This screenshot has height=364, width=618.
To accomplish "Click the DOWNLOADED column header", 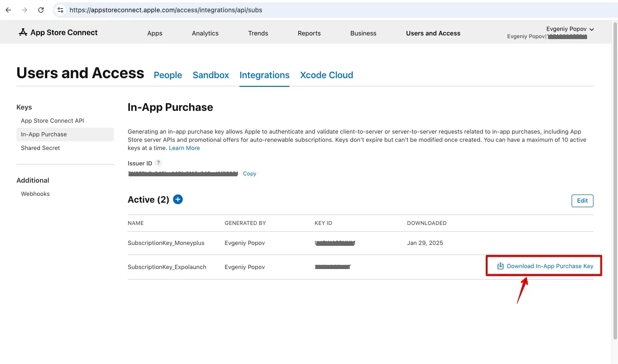I will (x=427, y=223).
